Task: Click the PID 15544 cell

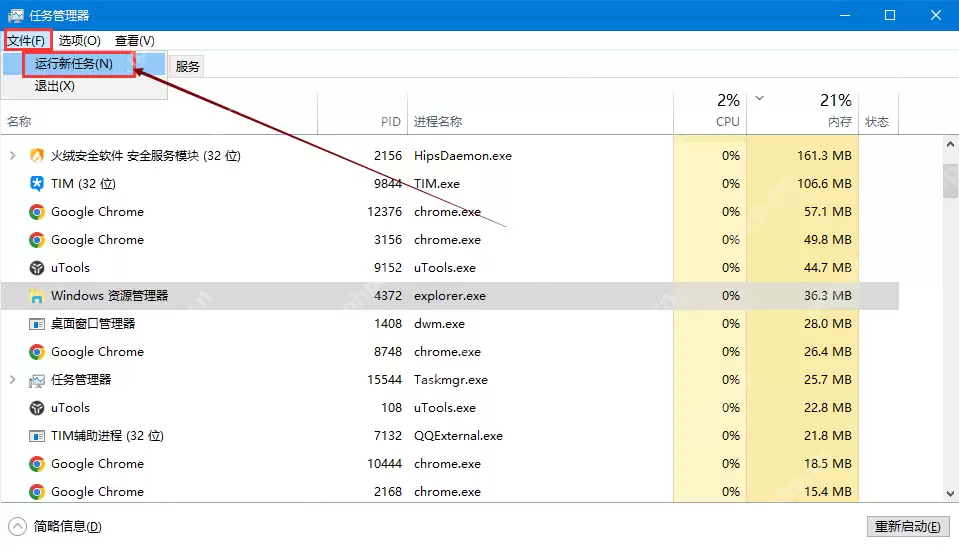Action: [x=385, y=380]
